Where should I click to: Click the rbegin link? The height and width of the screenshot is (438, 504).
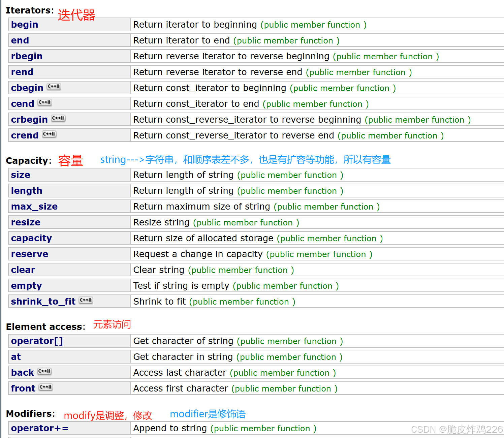[27, 56]
